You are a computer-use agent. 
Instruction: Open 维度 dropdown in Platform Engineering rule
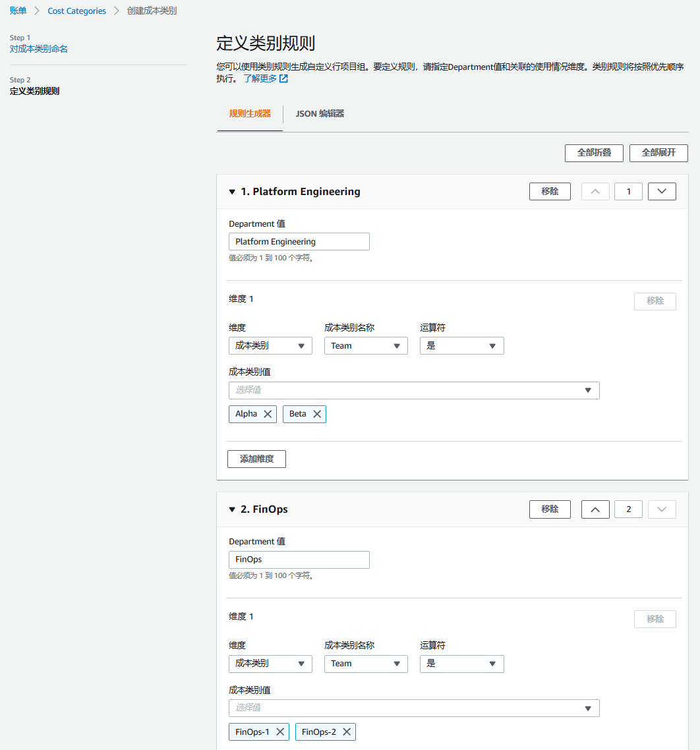[270, 346]
